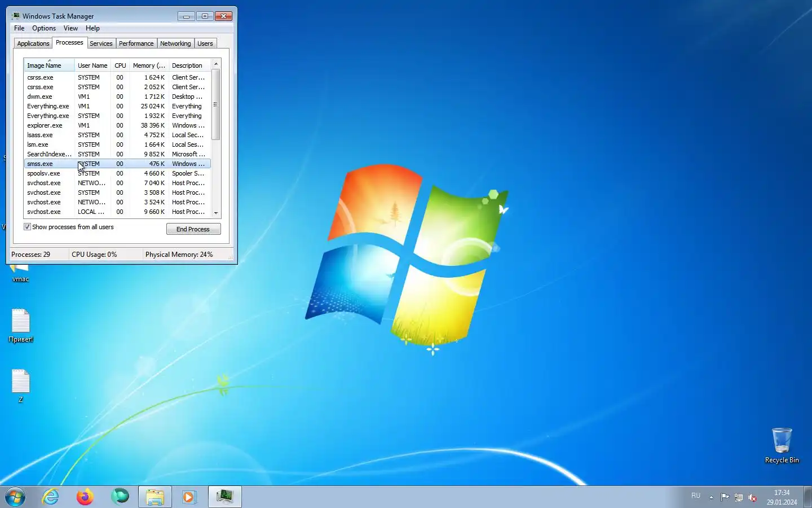Open the green swirl browser taskbar icon
This screenshot has height=508, width=812.
(x=120, y=497)
